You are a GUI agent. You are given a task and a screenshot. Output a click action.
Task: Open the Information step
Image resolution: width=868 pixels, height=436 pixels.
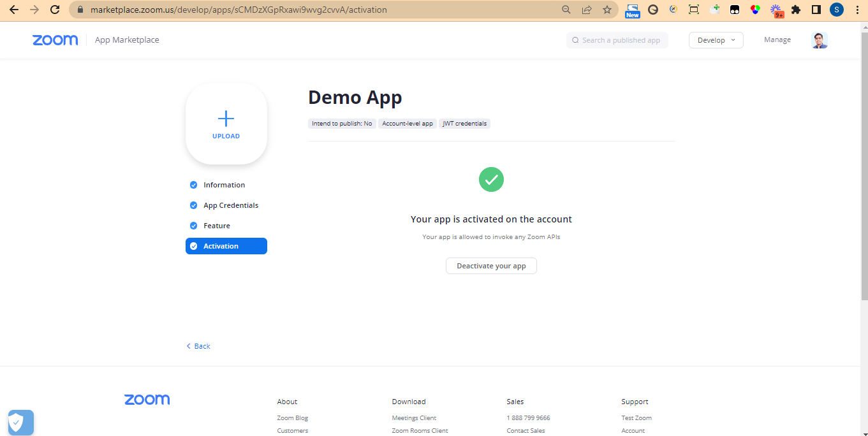pyautogui.click(x=224, y=185)
